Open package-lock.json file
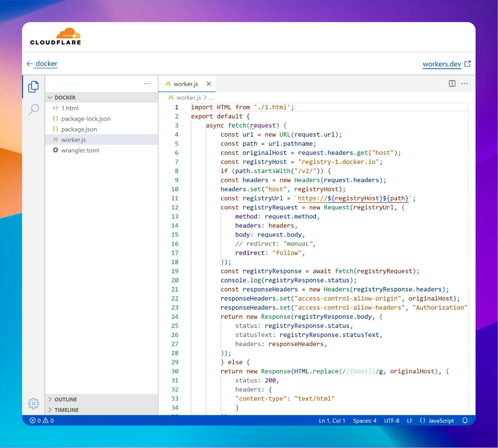 pyautogui.click(x=101, y=118)
